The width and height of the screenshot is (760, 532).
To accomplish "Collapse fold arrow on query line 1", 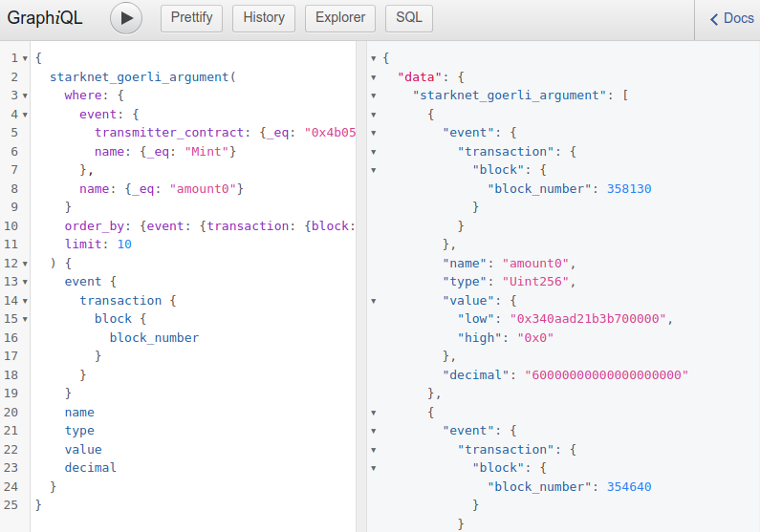I will (x=25, y=58).
